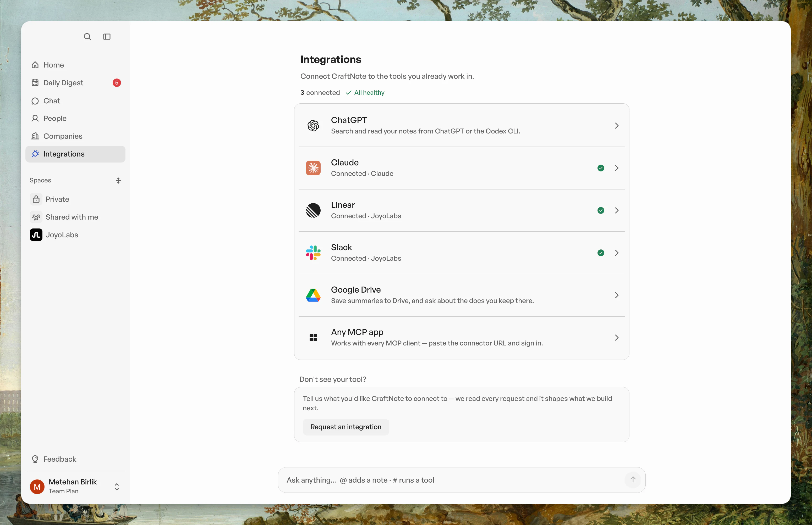Click the Chat bubble icon

point(35,101)
